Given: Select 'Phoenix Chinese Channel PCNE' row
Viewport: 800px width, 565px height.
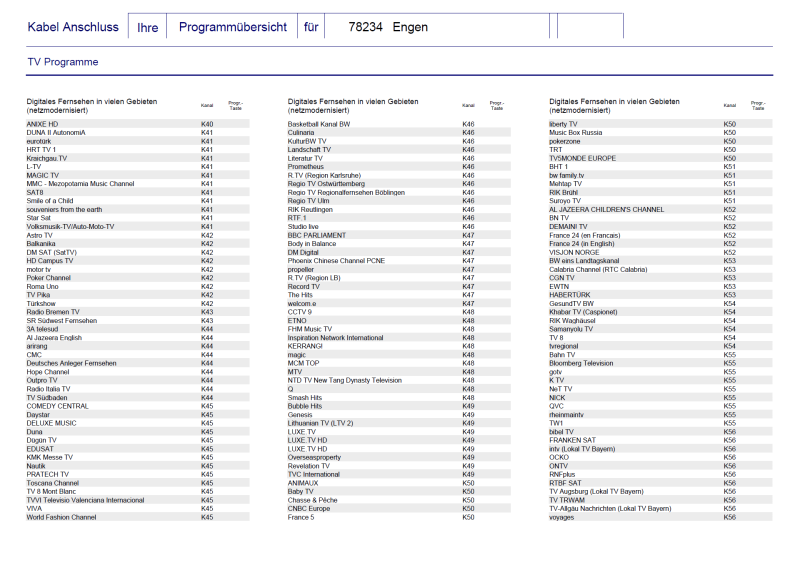Looking at the screenshot, I should 399,261.
